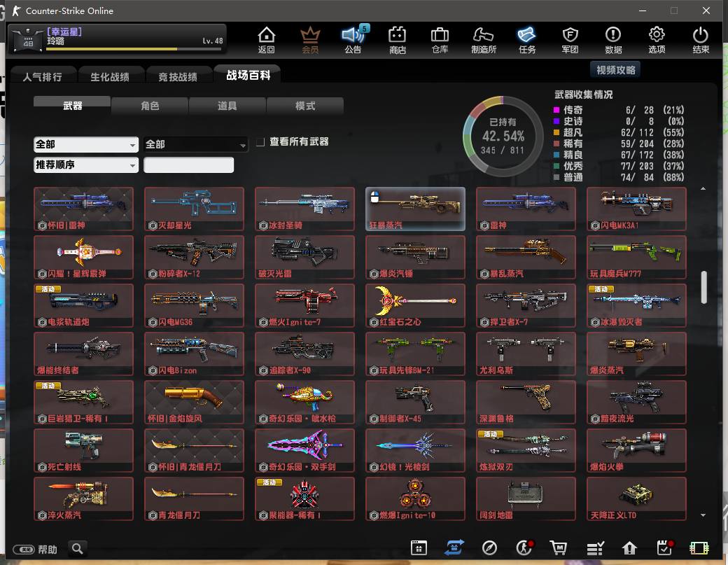Open the 会员 crown membership icon
Screen dimensions: 728x565
310,40
